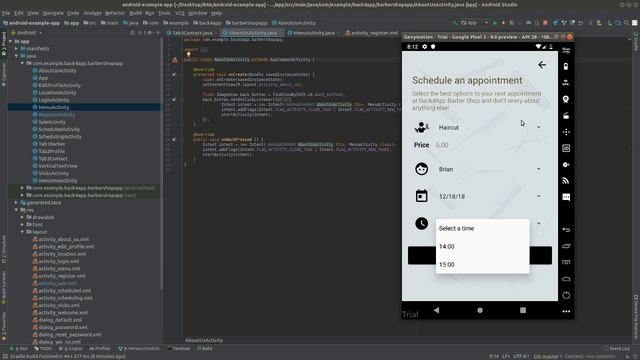Open the Build menu

tap(136, 13)
